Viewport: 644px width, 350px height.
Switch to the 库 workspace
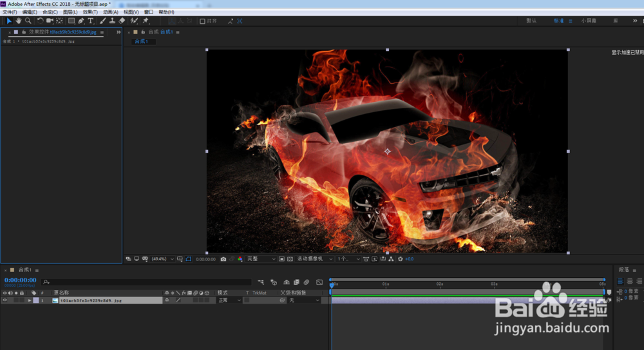tap(616, 21)
